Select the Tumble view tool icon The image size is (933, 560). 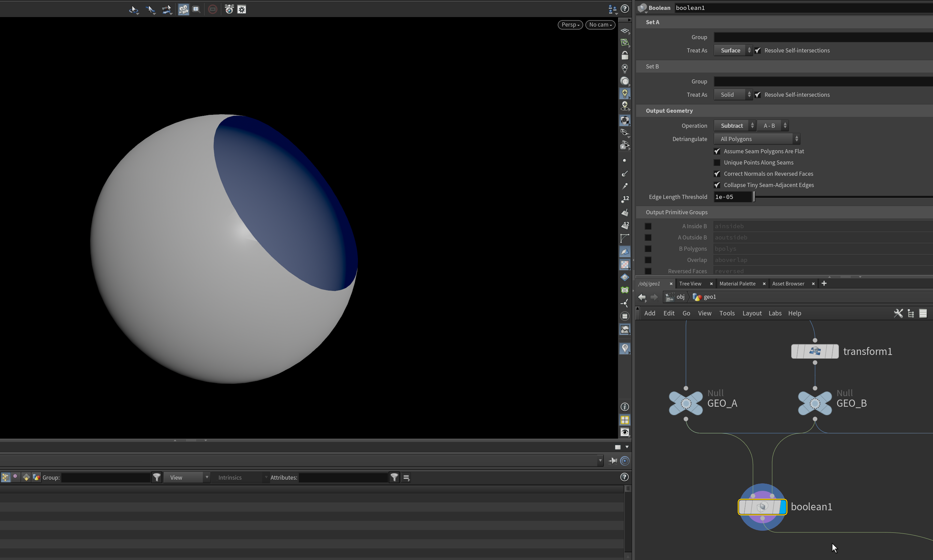[133, 10]
